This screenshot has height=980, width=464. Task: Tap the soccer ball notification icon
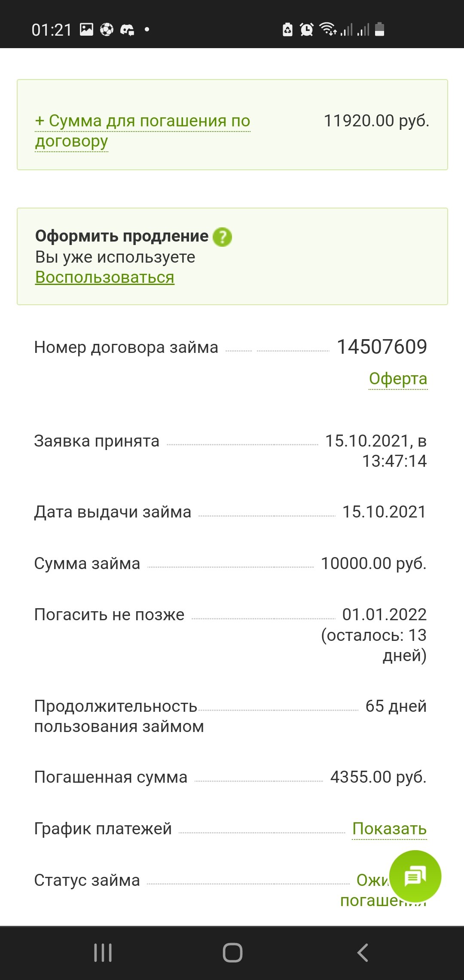(107, 30)
